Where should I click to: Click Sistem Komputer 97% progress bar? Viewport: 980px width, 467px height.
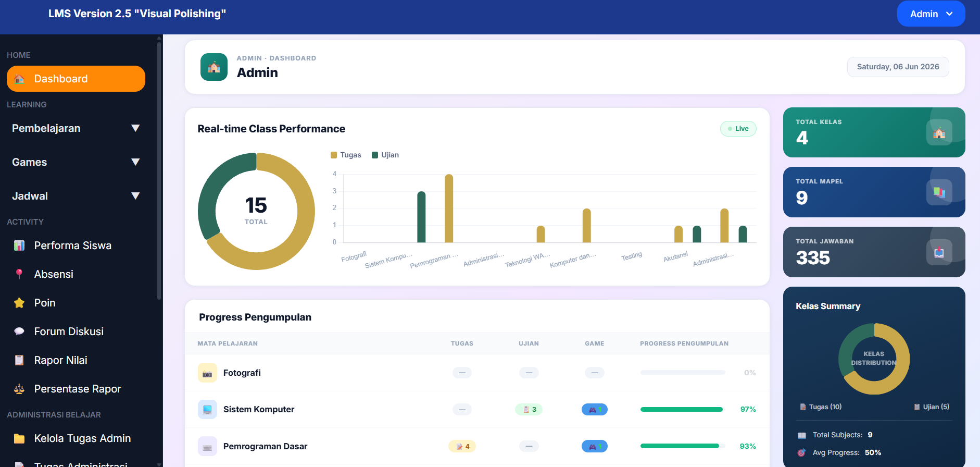click(683, 410)
